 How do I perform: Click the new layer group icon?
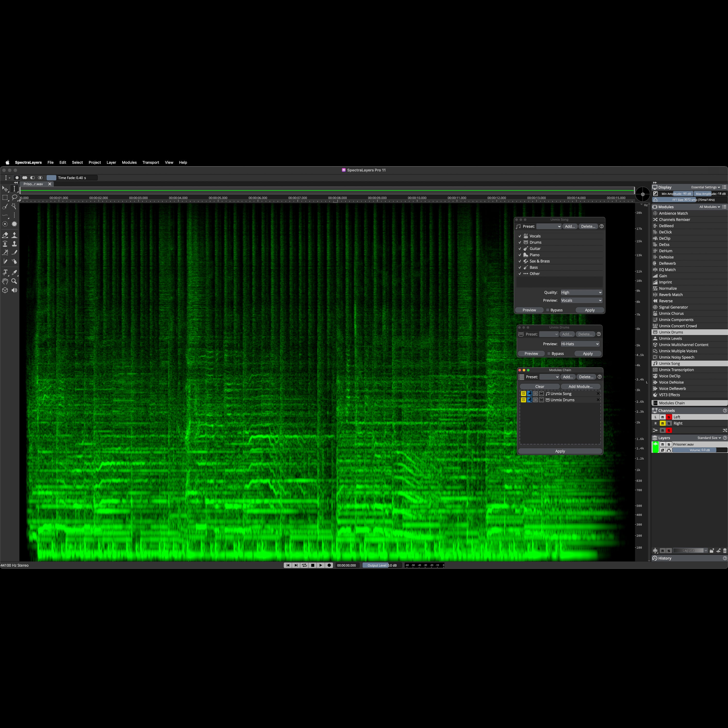(712, 551)
